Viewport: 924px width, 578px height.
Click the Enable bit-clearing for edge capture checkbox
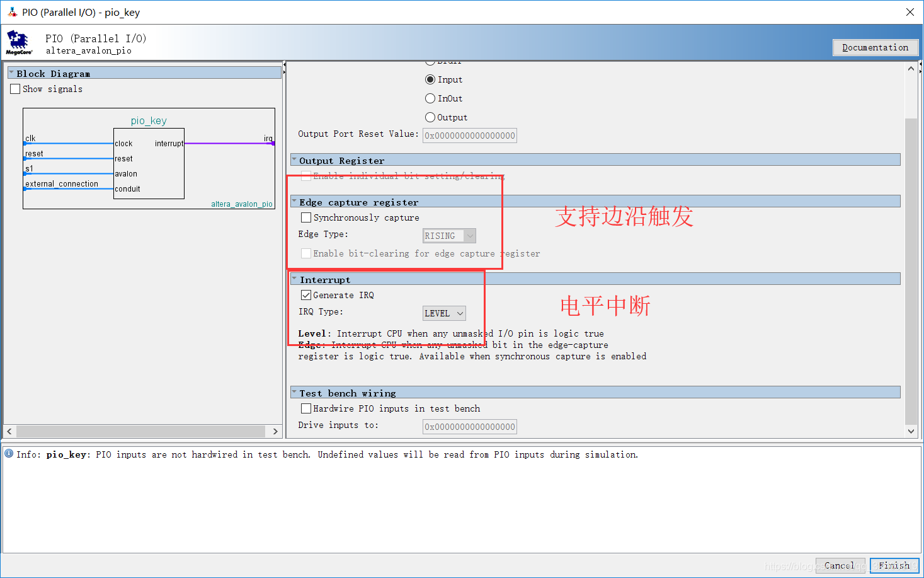(x=306, y=253)
